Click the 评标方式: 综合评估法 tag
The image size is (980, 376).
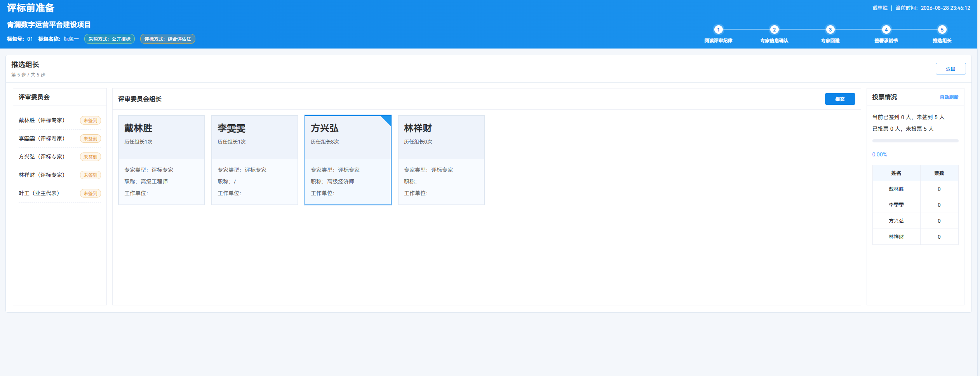[168, 39]
